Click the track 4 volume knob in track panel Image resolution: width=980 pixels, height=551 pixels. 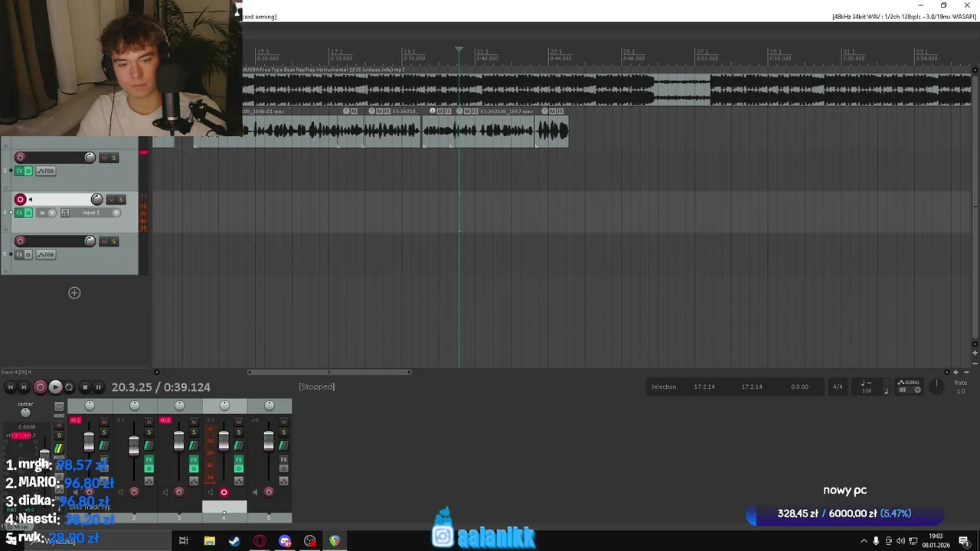96,200
